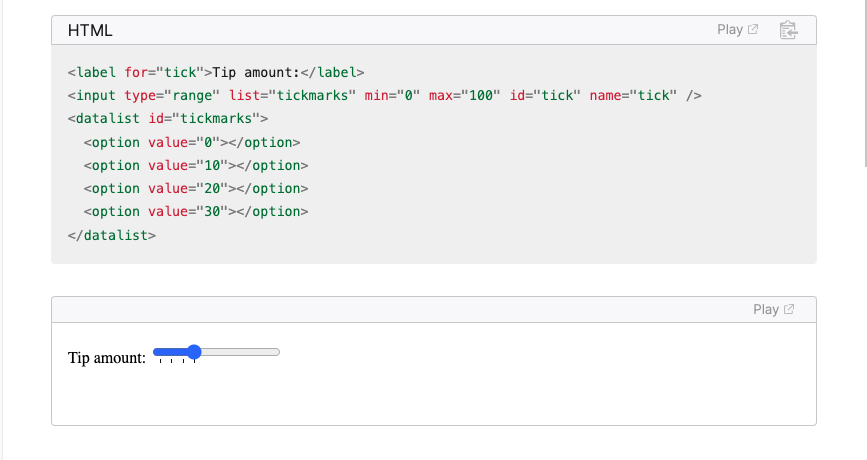Click the option value="0" code line
867x460 pixels.
[x=192, y=142]
